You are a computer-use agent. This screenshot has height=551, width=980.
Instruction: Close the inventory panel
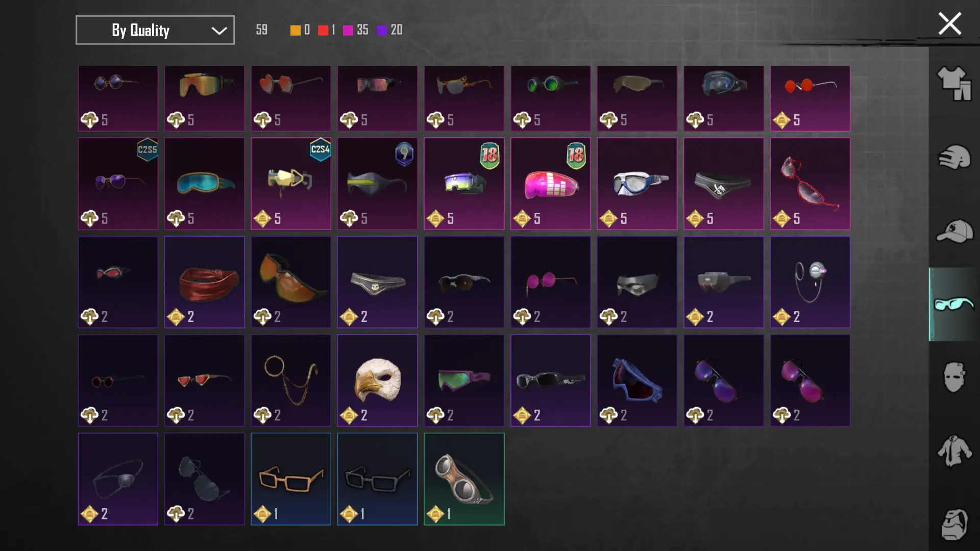pyautogui.click(x=949, y=23)
